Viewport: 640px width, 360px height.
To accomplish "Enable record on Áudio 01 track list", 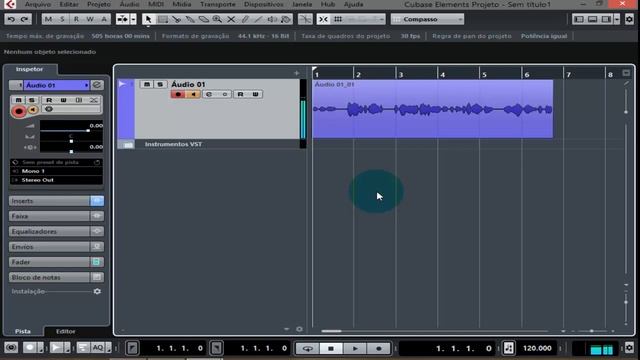I will (178, 94).
